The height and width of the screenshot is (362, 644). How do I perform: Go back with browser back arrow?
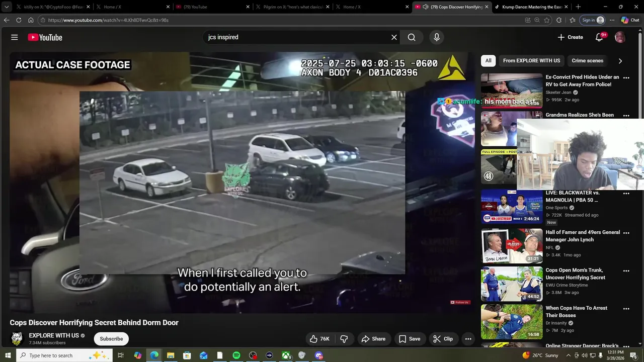pyautogui.click(x=7, y=20)
